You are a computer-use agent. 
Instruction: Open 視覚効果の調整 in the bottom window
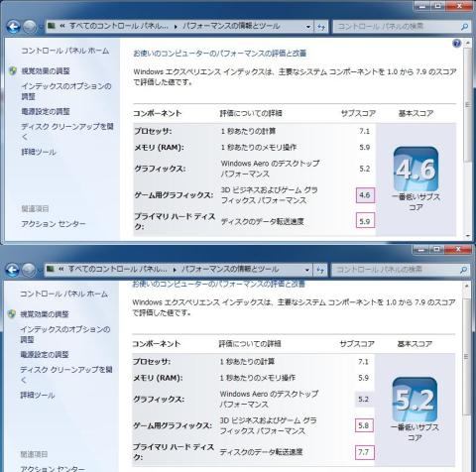click(45, 314)
